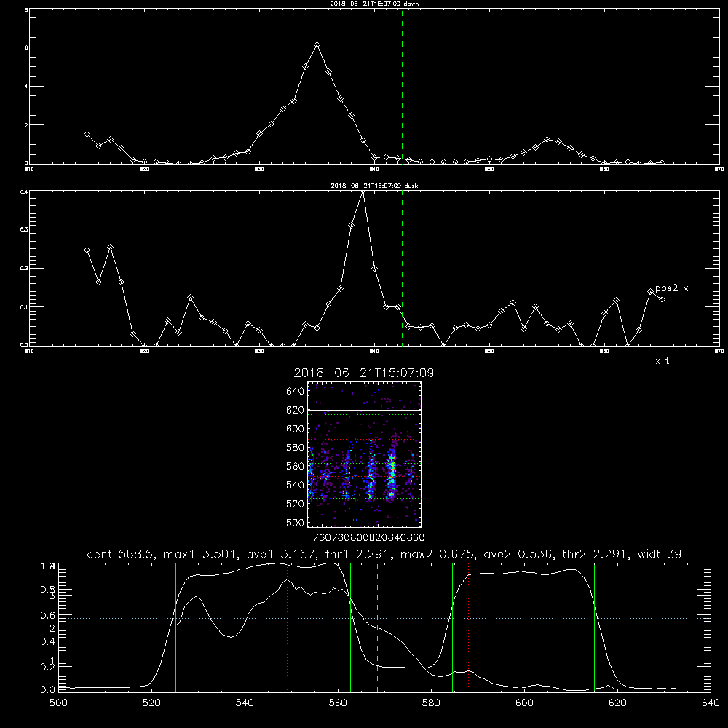Select the 'thr2 2.291' value

coord(596,554)
